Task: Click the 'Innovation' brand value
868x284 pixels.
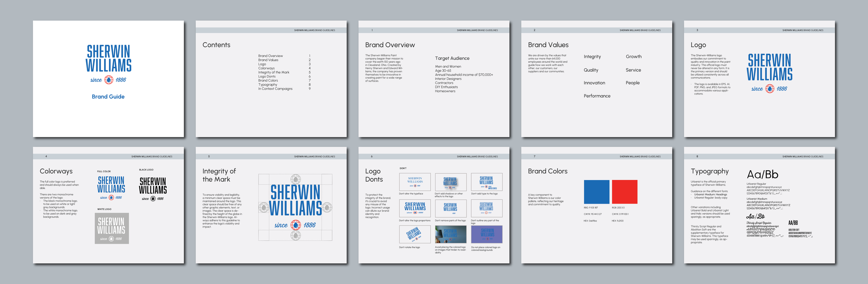Action: (x=594, y=83)
